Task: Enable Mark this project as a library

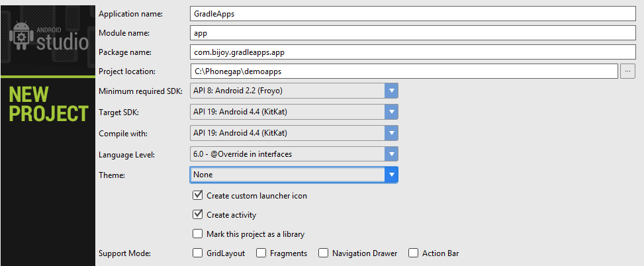Action: click(197, 234)
